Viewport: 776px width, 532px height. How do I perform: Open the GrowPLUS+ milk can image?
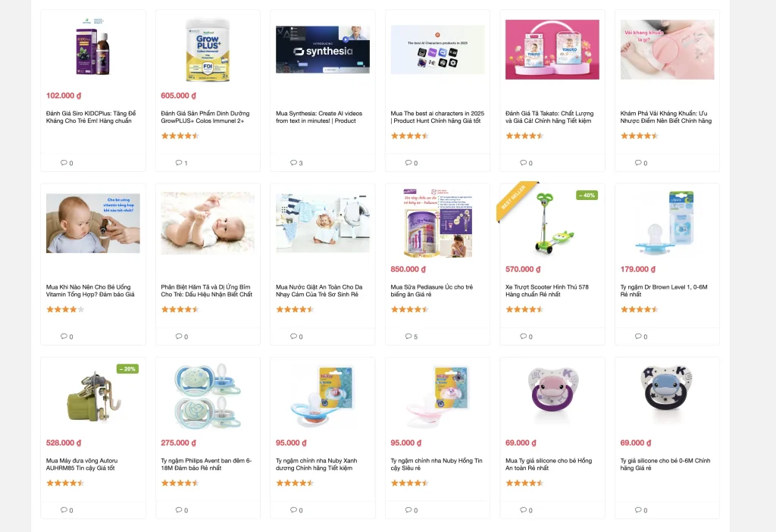click(x=208, y=49)
